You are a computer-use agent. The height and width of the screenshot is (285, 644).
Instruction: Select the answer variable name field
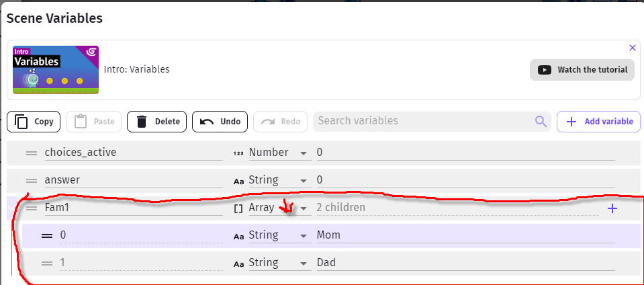pos(134,180)
